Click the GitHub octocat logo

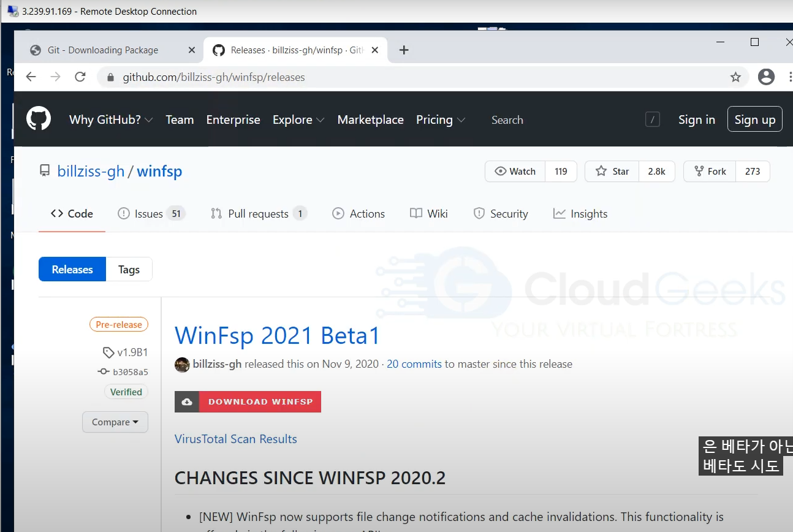point(39,118)
